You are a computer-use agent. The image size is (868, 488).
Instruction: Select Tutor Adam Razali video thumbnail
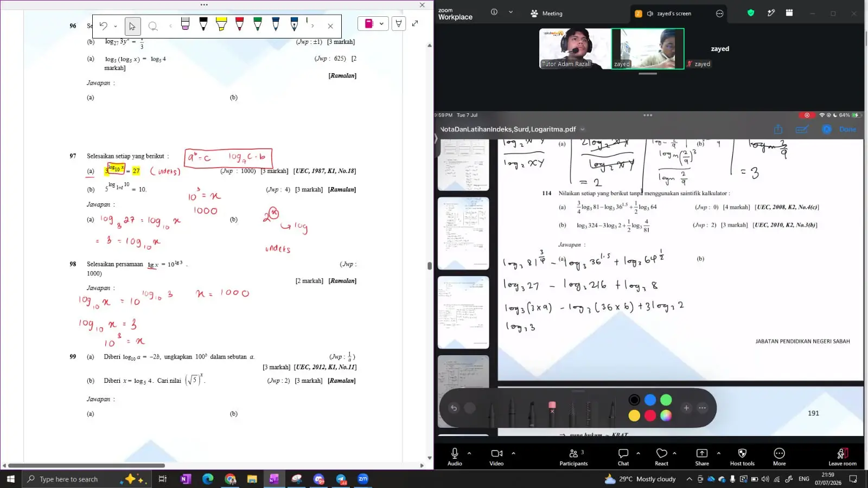[575, 49]
